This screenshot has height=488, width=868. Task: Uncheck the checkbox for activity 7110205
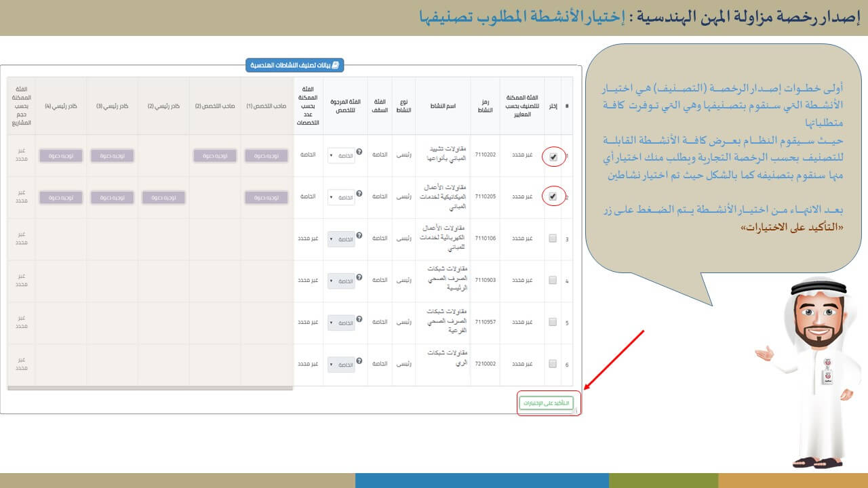pyautogui.click(x=553, y=197)
